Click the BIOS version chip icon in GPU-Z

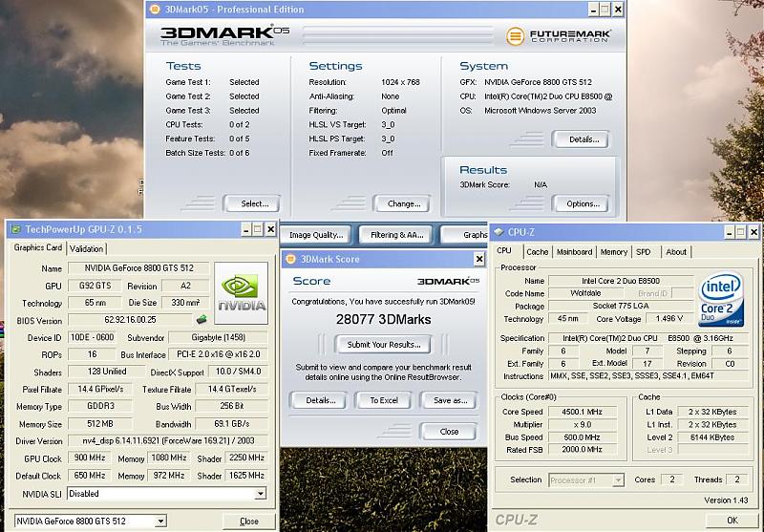pos(202,320)
